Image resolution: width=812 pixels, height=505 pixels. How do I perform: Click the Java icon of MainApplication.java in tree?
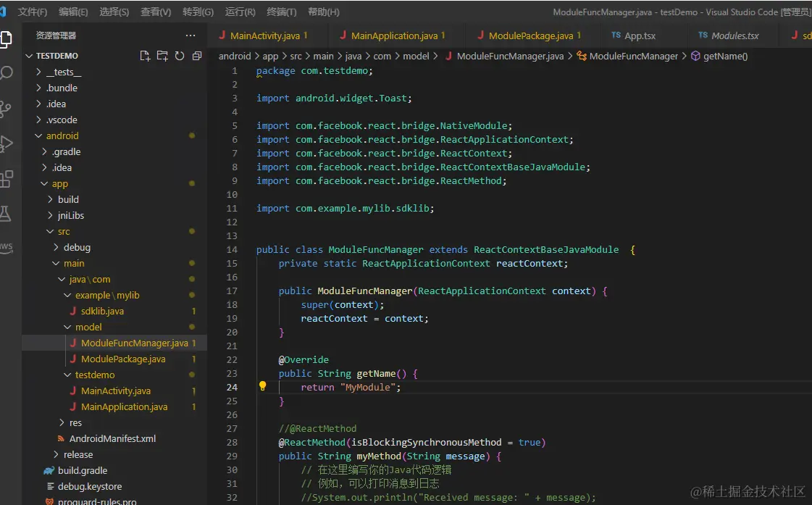pos(73,406)
